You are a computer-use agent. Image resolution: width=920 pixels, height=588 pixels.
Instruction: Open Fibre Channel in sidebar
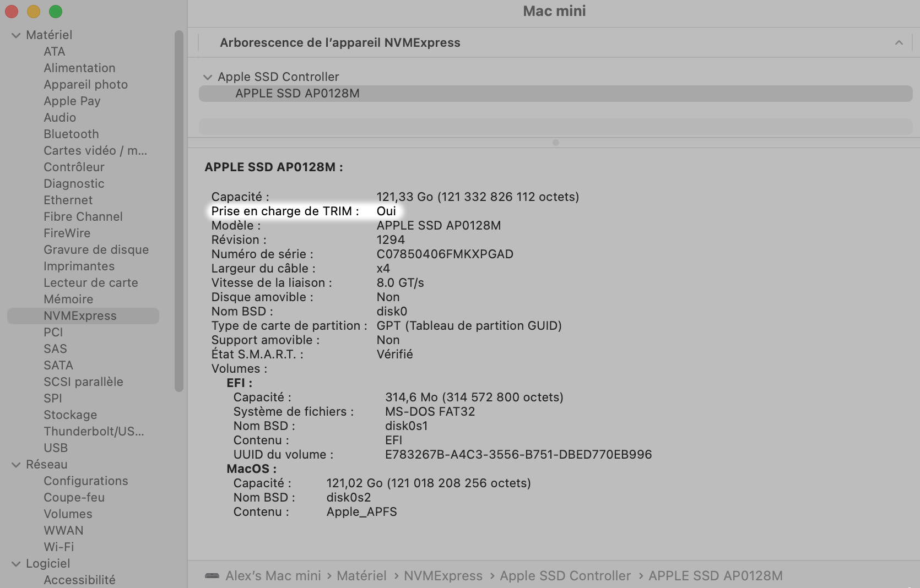tap(83, 216)
